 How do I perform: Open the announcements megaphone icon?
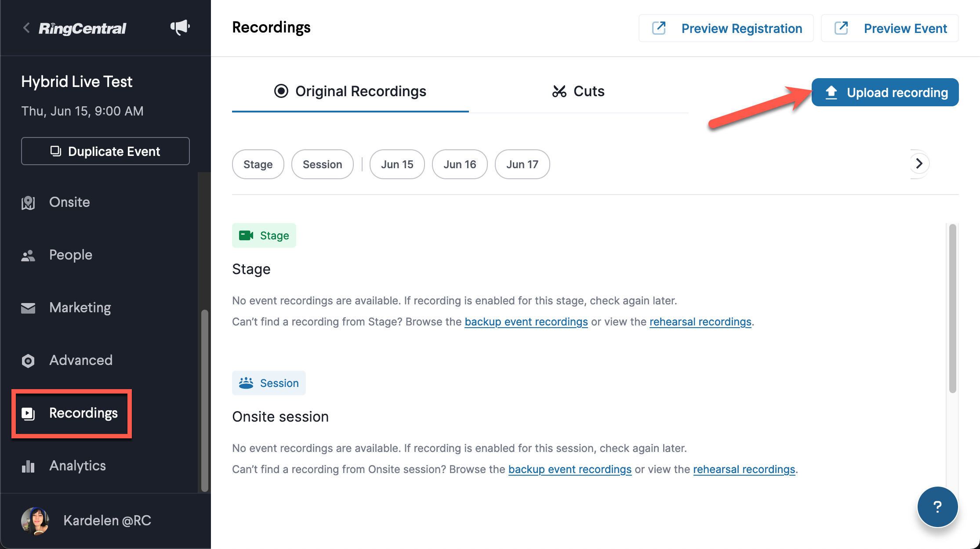point(180,28)
